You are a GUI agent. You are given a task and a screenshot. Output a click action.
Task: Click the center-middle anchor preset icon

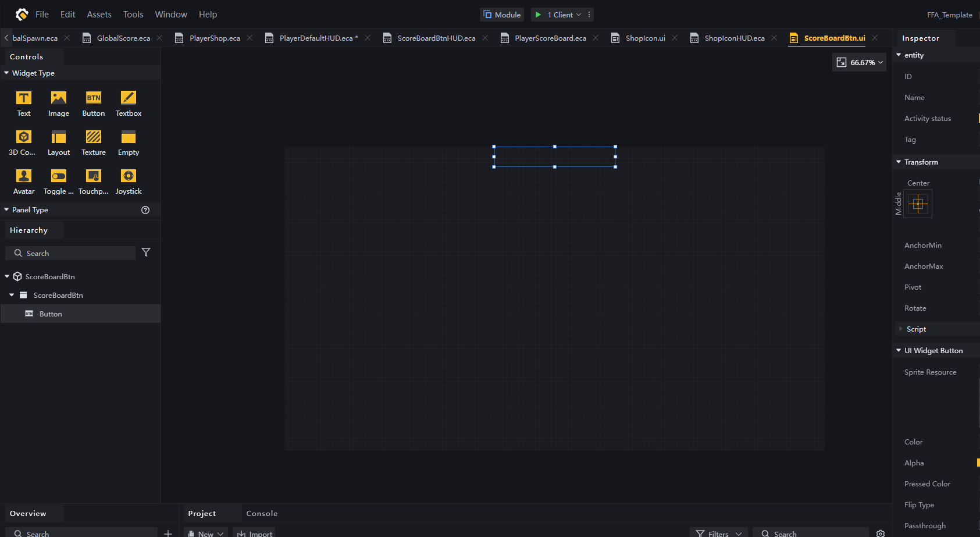[x=918, y=204]
